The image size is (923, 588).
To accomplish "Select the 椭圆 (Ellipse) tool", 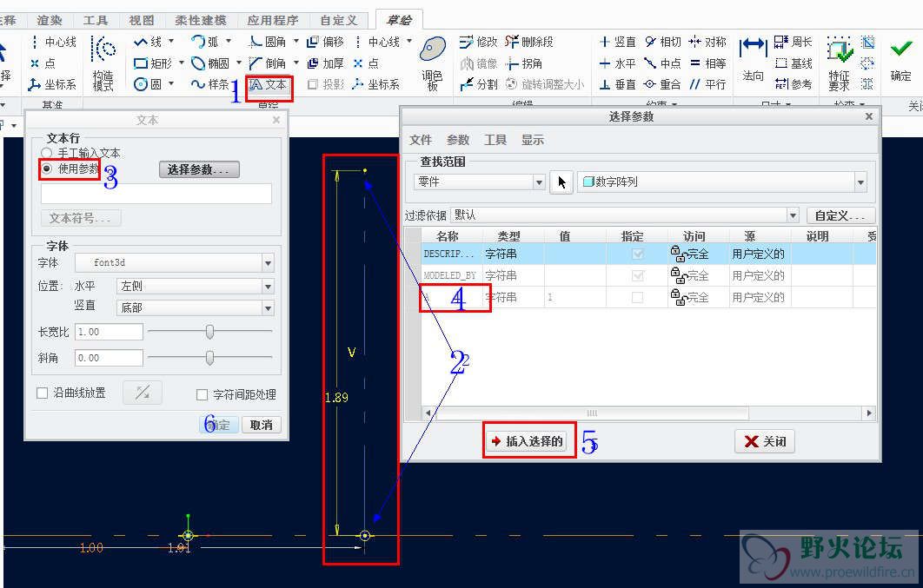I will pyautogui.click(x=210, y=63).
